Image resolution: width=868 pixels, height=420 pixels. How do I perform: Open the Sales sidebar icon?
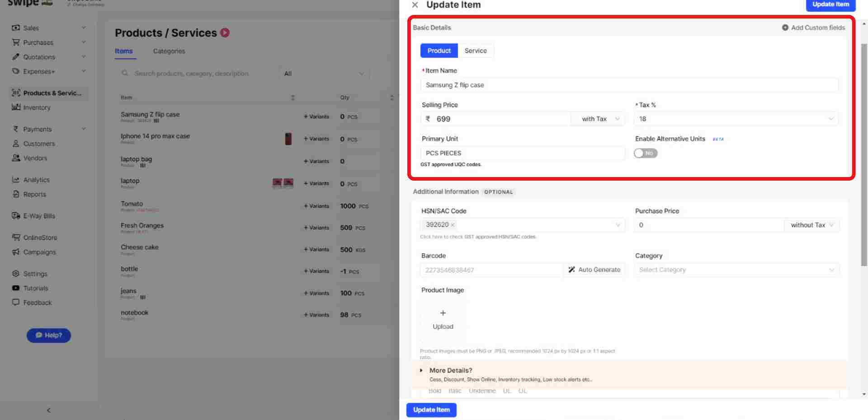16,28
